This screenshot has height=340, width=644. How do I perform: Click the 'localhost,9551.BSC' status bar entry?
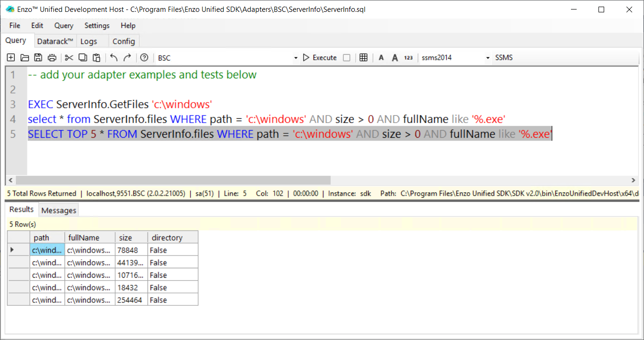tap(135, 193)
